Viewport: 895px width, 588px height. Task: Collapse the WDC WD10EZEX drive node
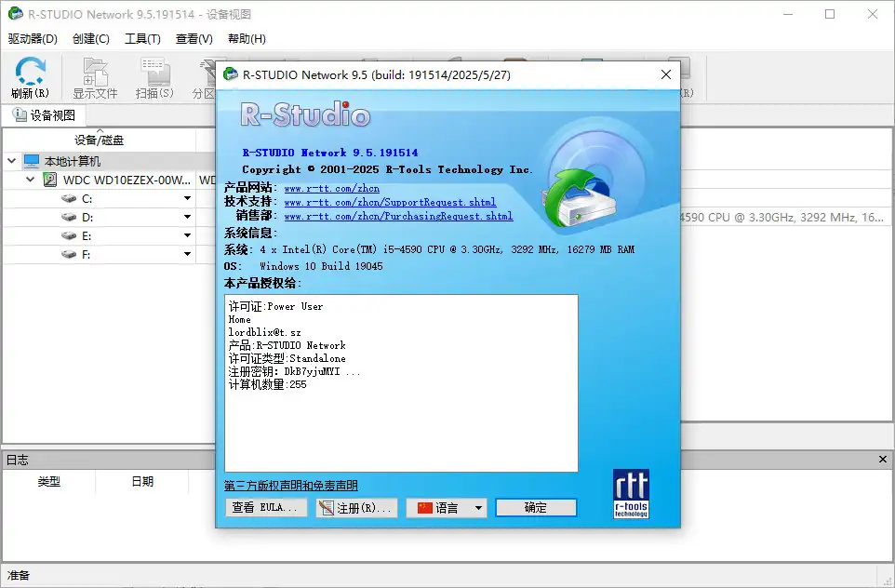30,180
